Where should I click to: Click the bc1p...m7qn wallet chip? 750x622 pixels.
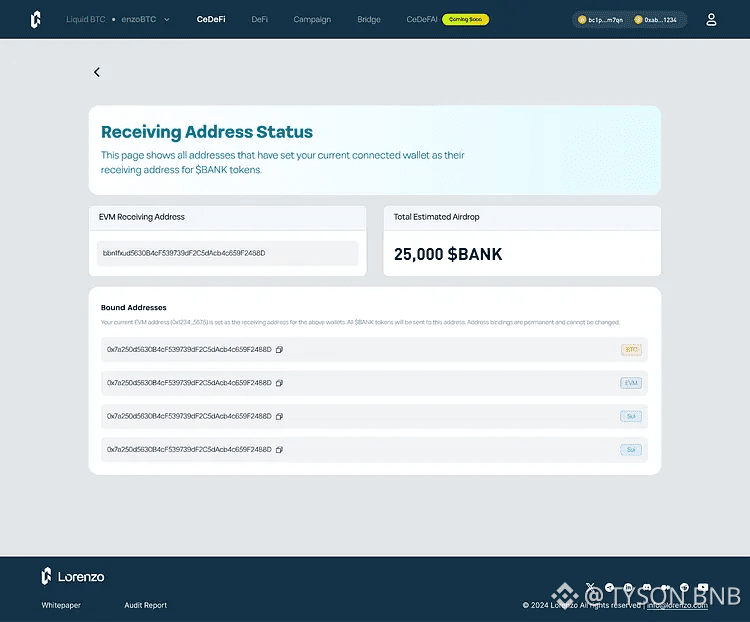point(601,20)
